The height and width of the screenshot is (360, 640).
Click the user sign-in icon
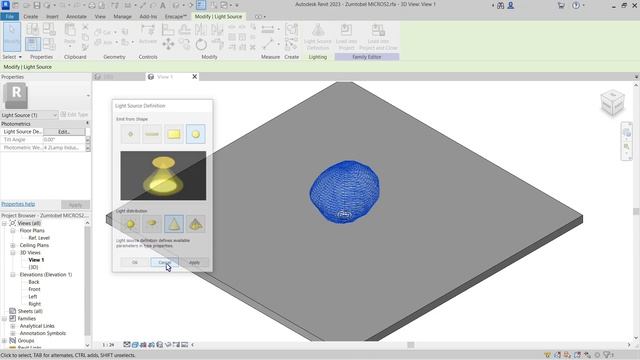pyautogui.click(x=511, y=5)
